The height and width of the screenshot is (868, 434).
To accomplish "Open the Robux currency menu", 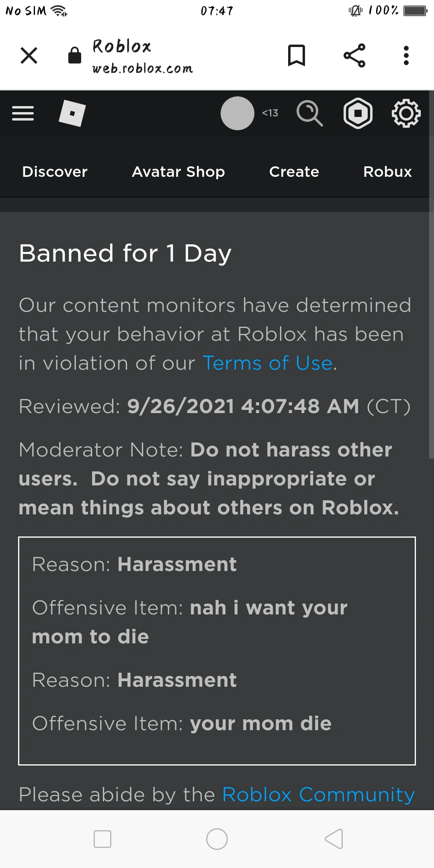I will click(x=359, y=114).
